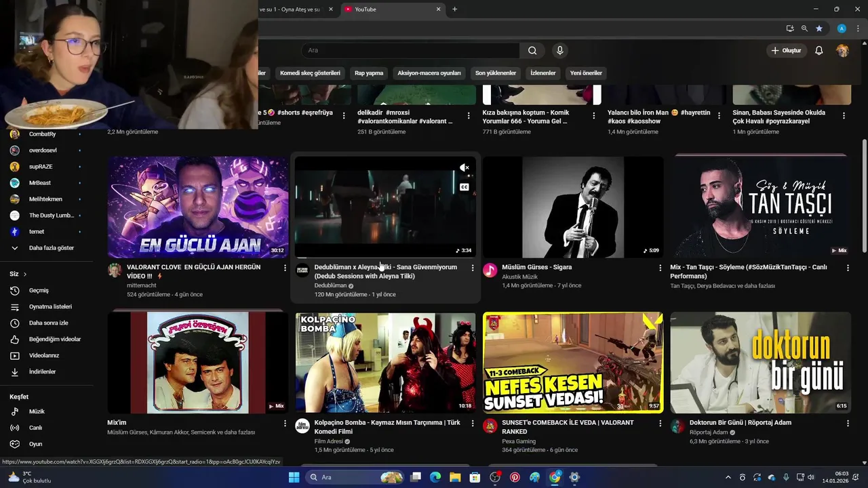Image resolution: width=868 pixels, height=488 pixels.
Task: Click into the Ara search field
Action: coord(410,50)
